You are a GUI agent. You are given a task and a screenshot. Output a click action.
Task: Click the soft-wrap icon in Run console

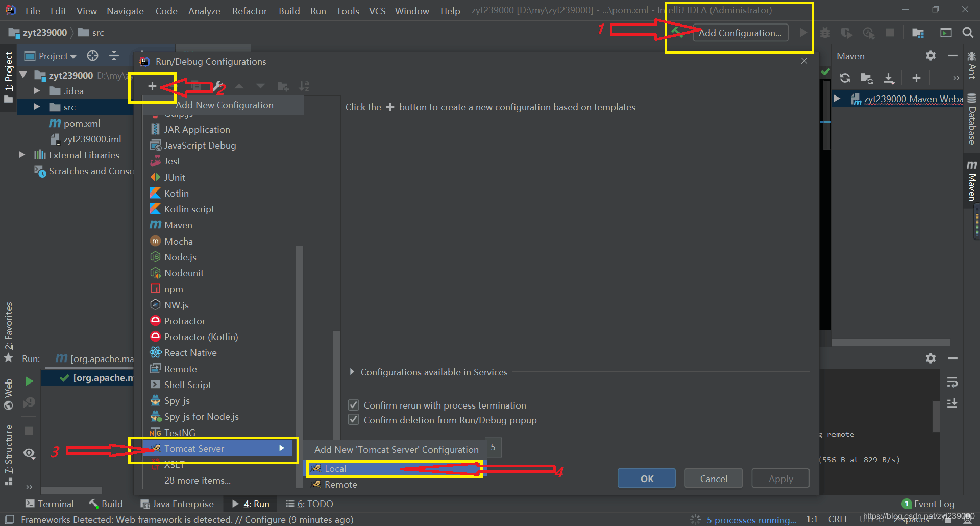952,382
